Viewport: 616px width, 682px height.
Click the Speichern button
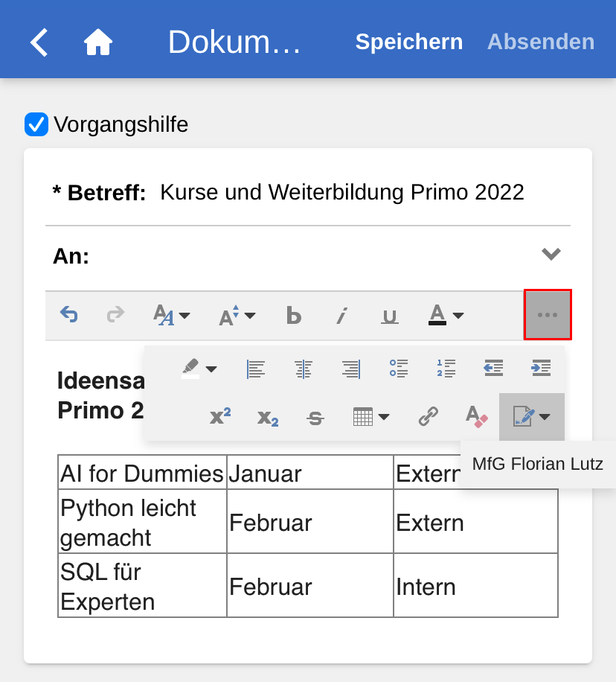408,42
